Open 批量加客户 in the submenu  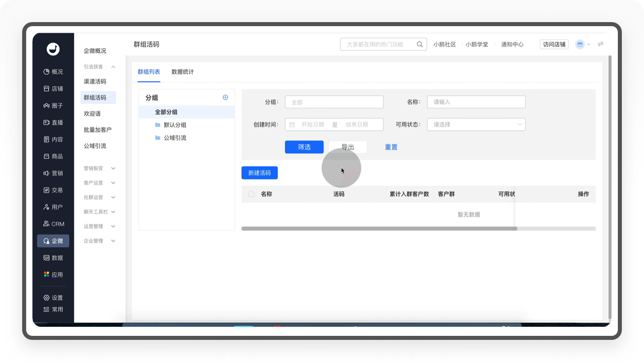[98, 130]
